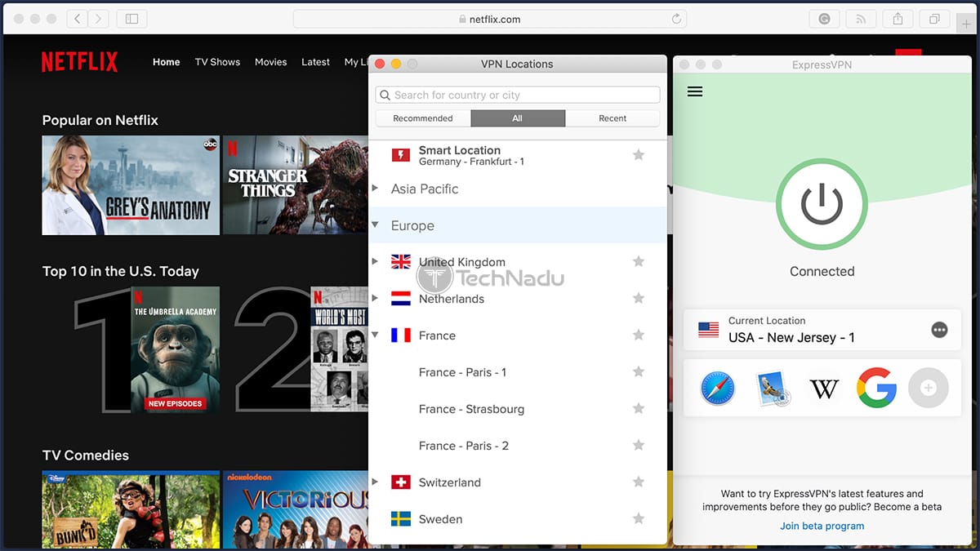
Task: Show the Safari sidebar
Action: click(131, 18)
